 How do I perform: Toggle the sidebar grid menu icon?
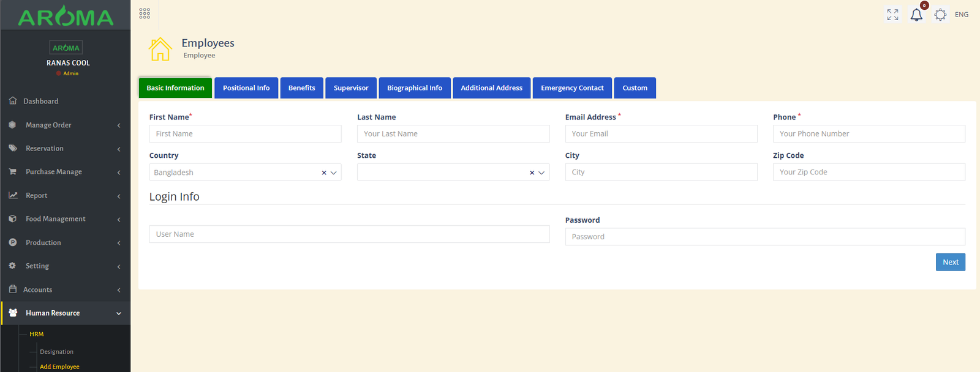point(145,13)
